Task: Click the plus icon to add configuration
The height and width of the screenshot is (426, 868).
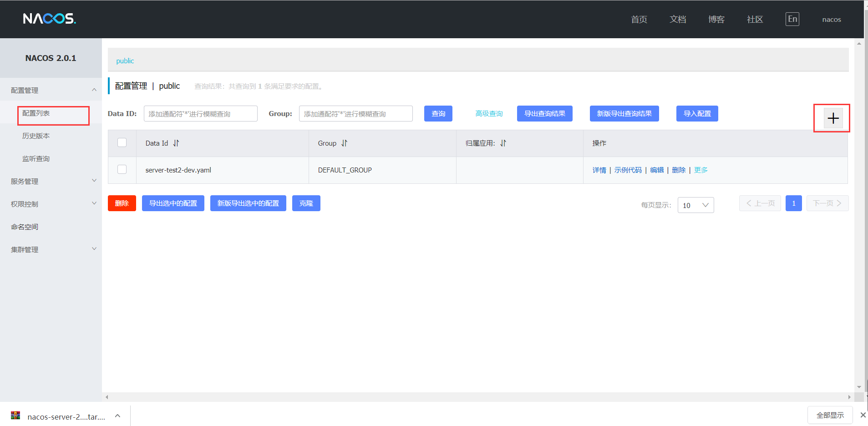Action: tap(833, 118)
